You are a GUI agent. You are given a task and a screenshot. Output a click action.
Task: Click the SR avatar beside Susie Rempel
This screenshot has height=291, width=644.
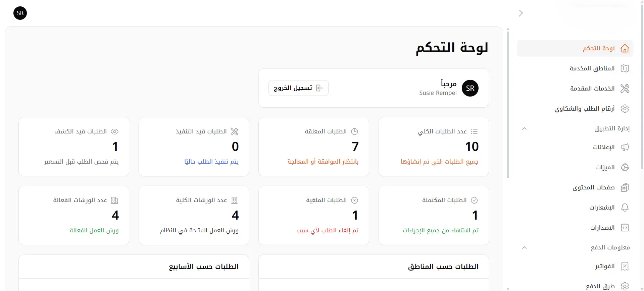click(x=470, y=88)
